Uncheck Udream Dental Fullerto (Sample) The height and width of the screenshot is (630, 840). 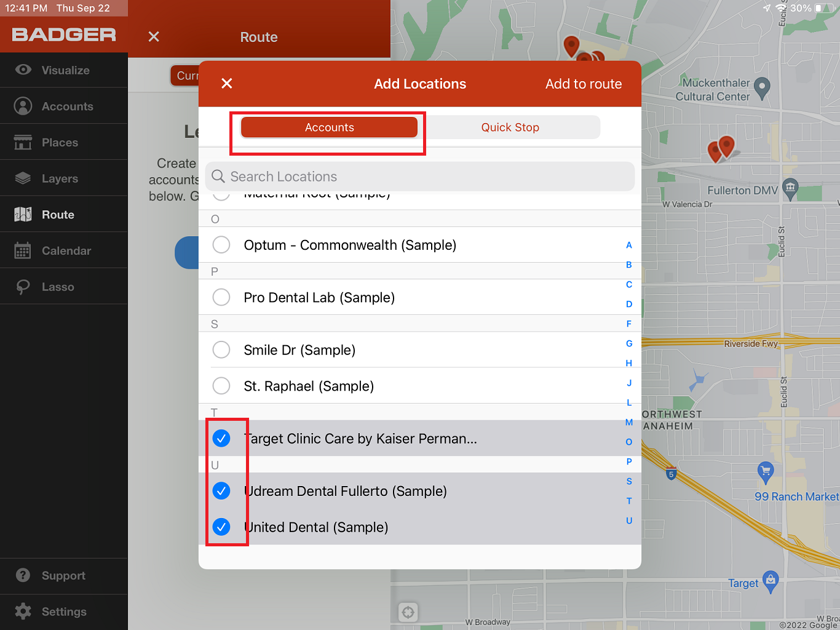click(x=221, y=490)
